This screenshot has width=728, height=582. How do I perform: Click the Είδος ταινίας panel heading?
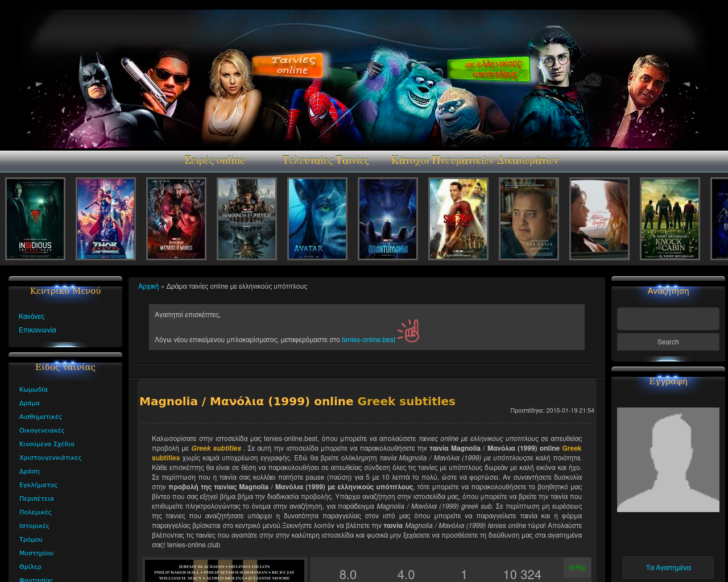click(x=65, y=367)
